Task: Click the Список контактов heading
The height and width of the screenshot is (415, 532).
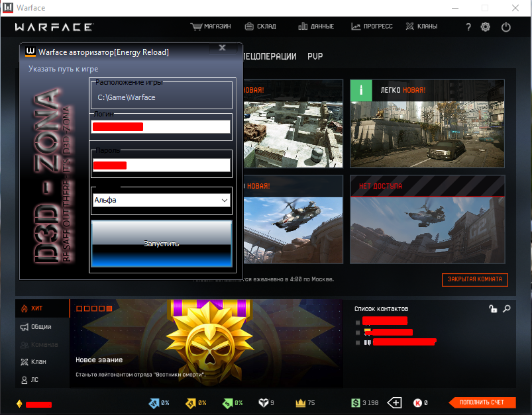Action: pos(381,309)
